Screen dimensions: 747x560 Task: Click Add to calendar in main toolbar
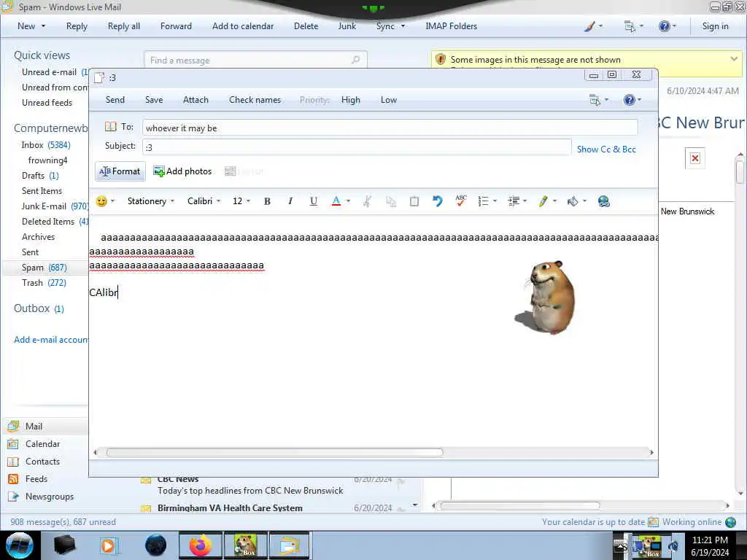(x=243, y=26)
